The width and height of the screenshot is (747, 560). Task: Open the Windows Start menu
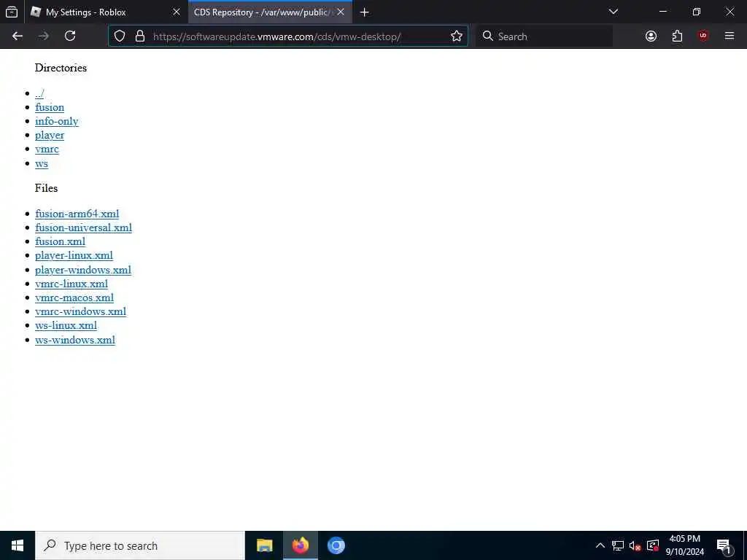(18, 545)
